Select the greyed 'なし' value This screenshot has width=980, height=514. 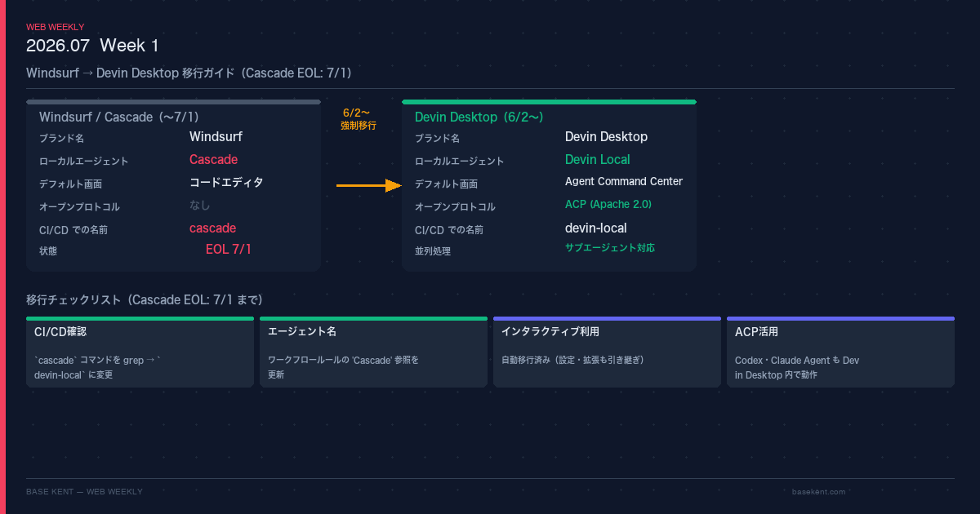[200, 205]
